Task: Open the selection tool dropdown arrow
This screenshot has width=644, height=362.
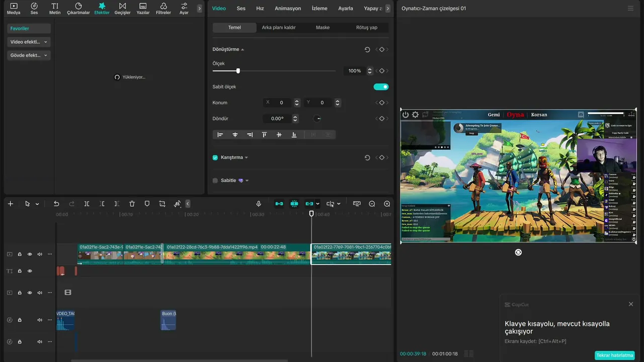Action: [37, 204]
